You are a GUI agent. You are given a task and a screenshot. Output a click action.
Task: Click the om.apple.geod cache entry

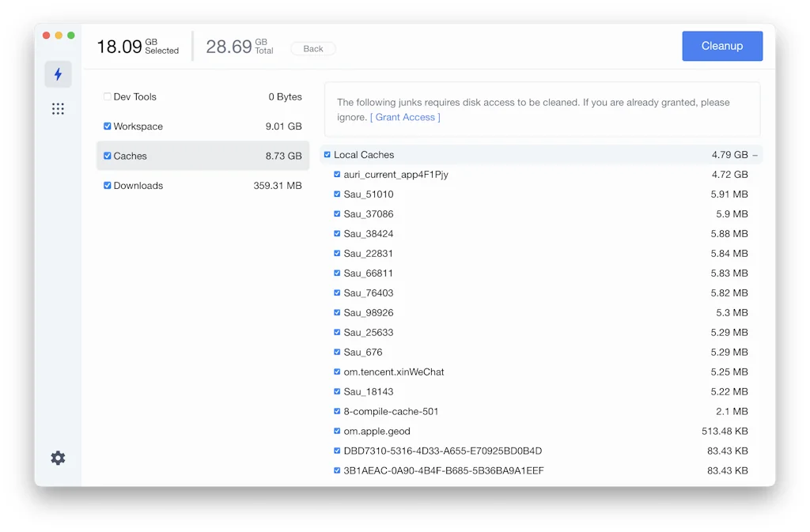(377, 432)
